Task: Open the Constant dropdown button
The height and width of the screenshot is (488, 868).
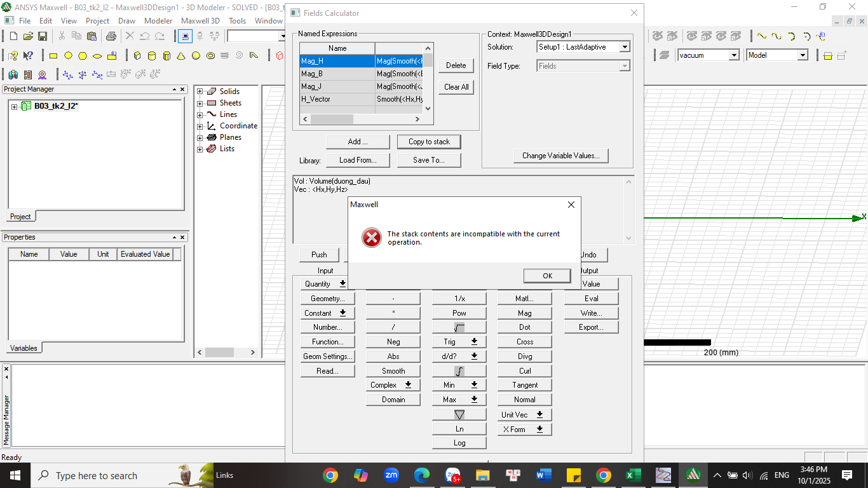Action: 328,313
